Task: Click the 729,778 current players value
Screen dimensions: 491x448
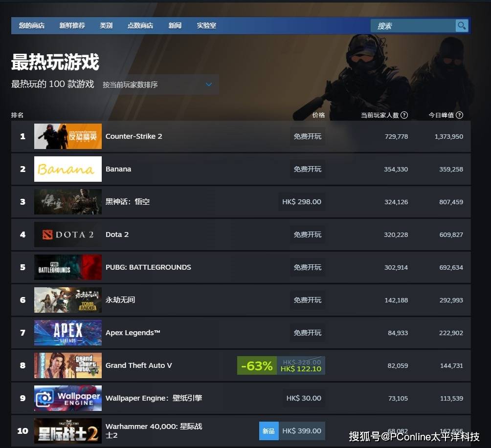Action: coord(397,136)
